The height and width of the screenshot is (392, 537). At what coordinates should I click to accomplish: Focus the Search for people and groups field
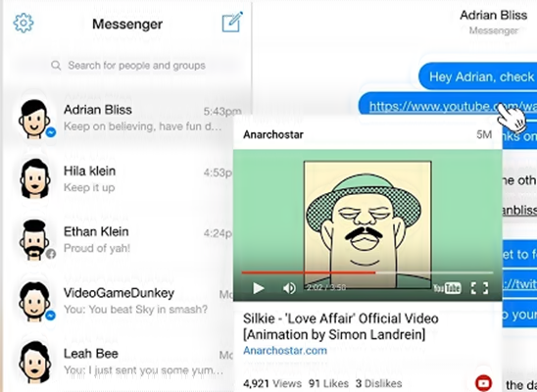(128, 65)
